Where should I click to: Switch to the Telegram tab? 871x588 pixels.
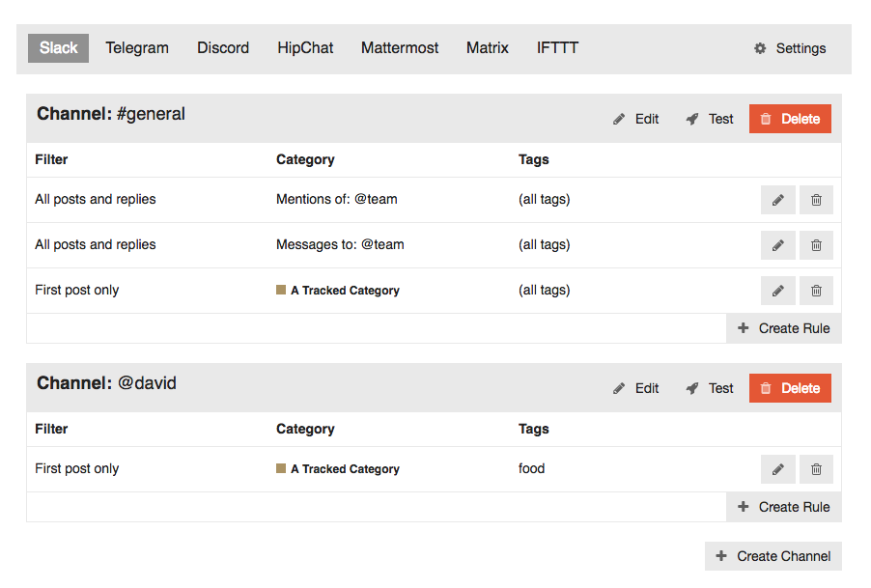(137, 48)
